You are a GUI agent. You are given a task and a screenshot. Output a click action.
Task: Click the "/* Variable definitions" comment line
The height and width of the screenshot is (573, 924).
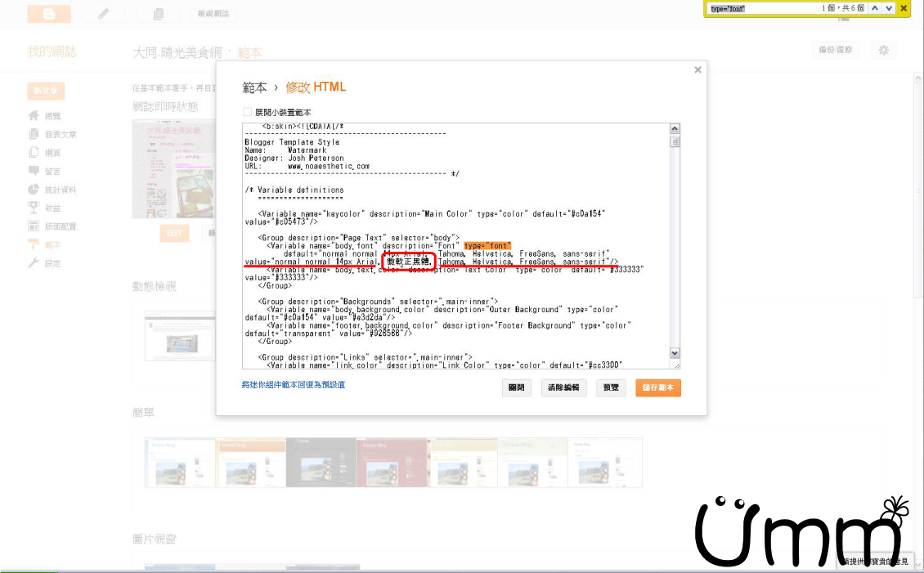tap(294, 190)
